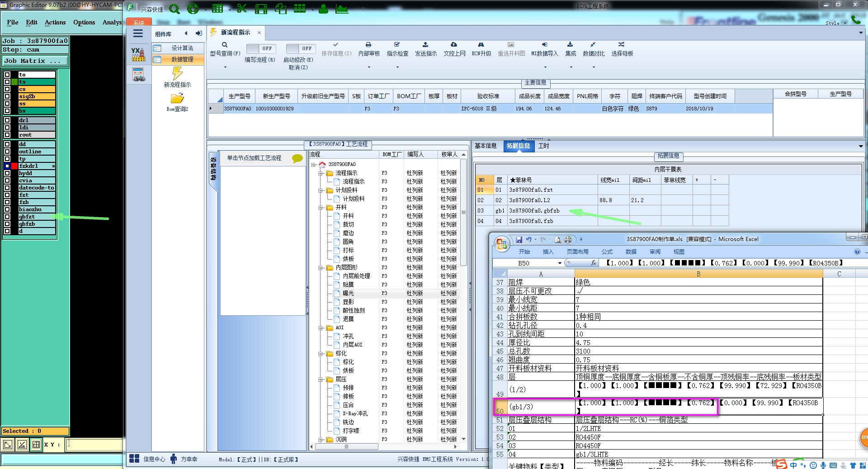Image resolution: width=868 pixels, height=469 pixels.
Task: Click the hamburger menu icon in EDS sidebar
Action: [138, 33]
